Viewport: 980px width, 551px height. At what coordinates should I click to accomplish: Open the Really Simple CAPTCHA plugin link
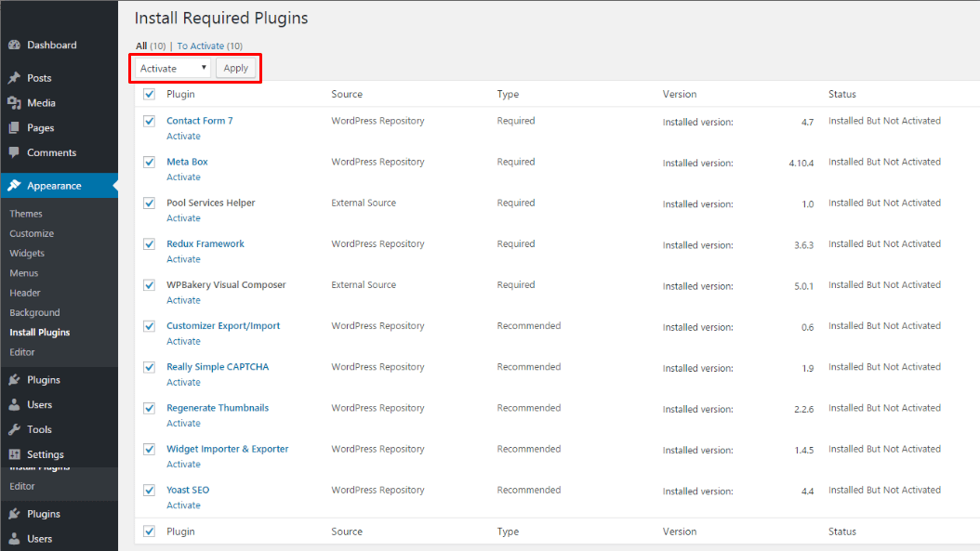[x=218, y=367]
